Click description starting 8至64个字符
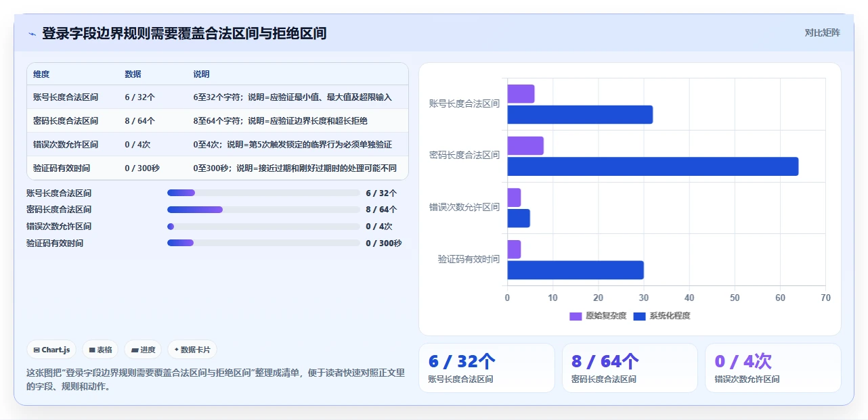 [x=280, y=120]
